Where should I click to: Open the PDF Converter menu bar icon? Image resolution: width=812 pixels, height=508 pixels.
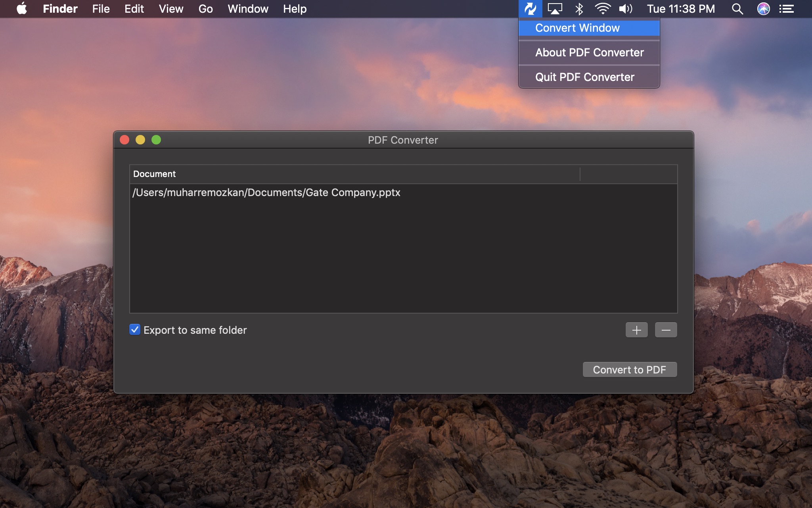(530, 9)
